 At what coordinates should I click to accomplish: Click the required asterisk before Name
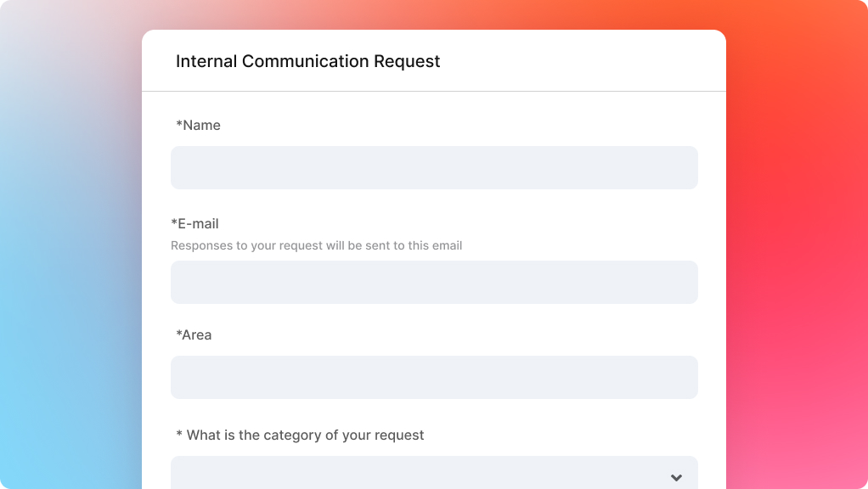click(179, 123)
